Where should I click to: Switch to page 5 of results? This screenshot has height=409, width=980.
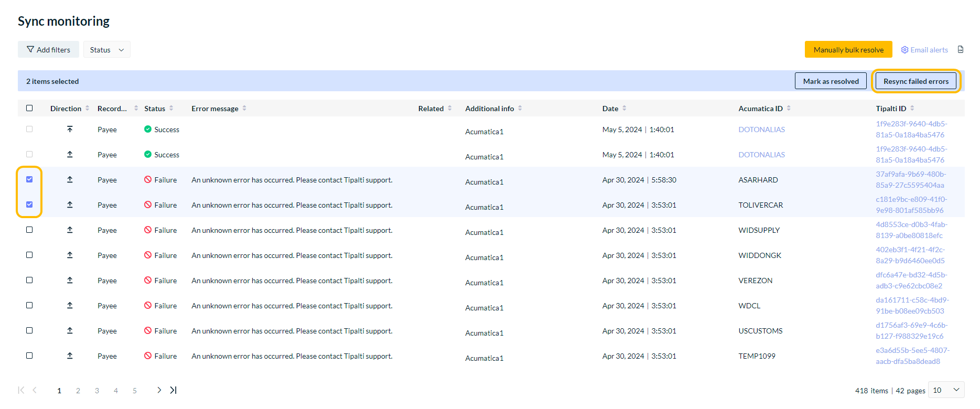135,391
